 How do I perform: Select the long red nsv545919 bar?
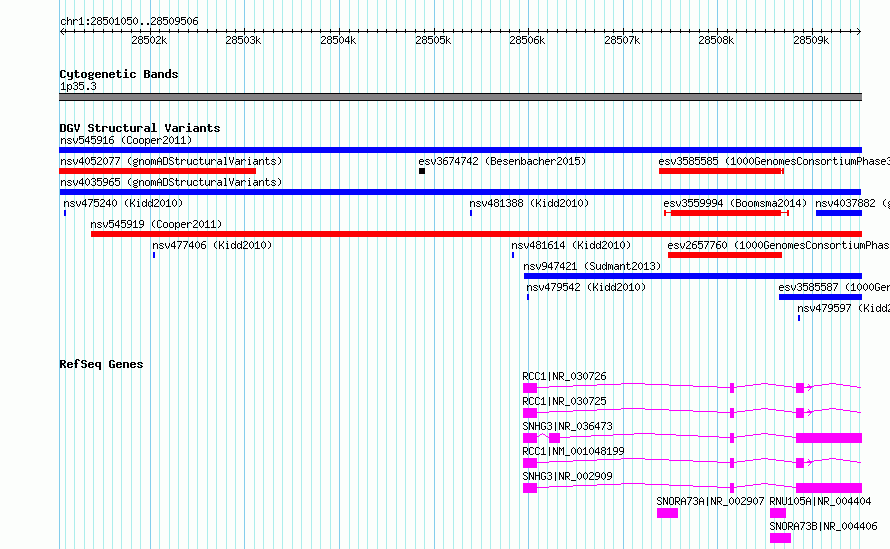[476, 234]
